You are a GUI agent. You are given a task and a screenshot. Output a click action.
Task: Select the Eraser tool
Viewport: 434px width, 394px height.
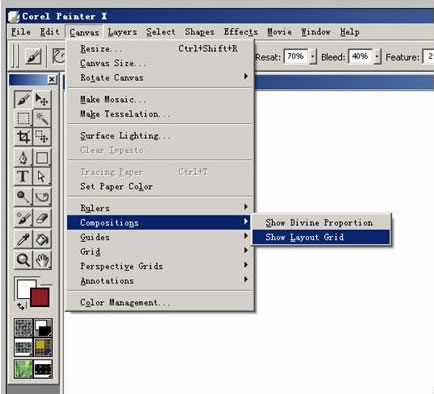click(42, 218)
